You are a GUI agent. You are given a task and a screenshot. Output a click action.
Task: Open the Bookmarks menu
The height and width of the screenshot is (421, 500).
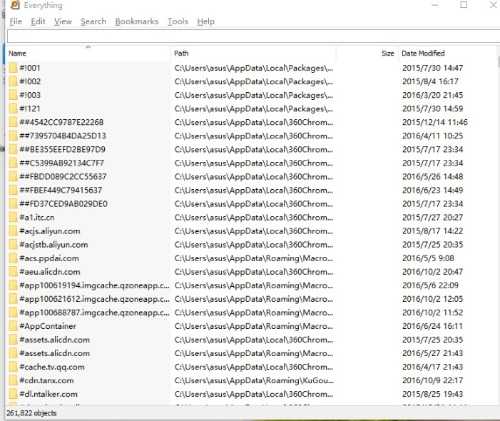point(137,21)
